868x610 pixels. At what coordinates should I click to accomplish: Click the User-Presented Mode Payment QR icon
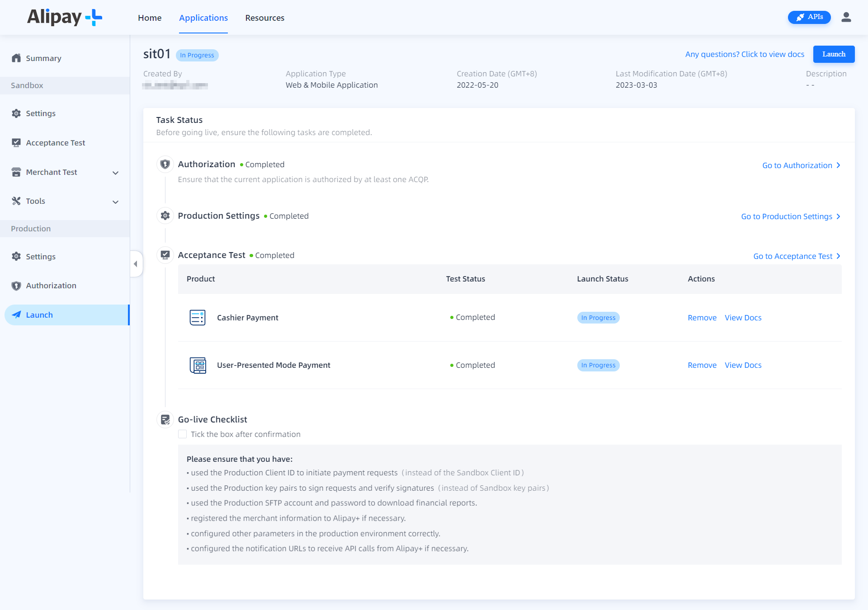198,365
